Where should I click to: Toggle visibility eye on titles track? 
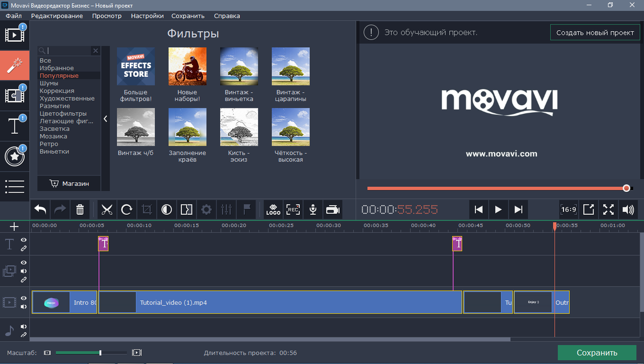(x=24, y=240)
